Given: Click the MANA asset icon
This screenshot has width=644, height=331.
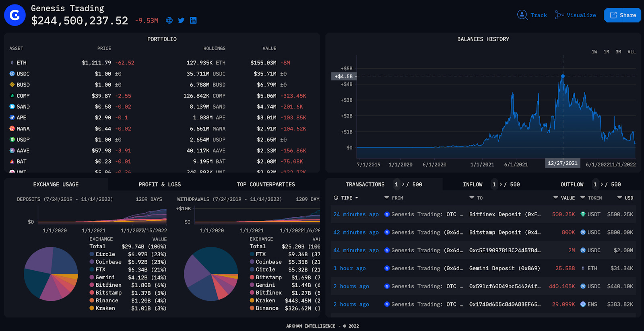Looking at the screenshot, I should 12,129.
